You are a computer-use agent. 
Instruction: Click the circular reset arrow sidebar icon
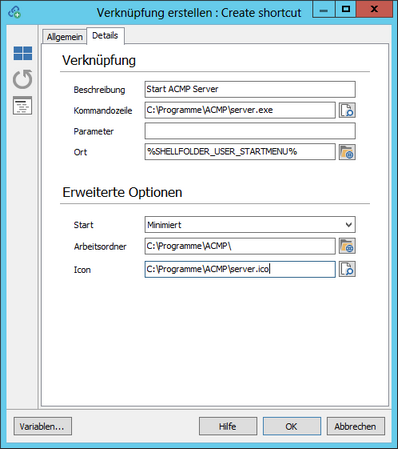coord(23,79)
